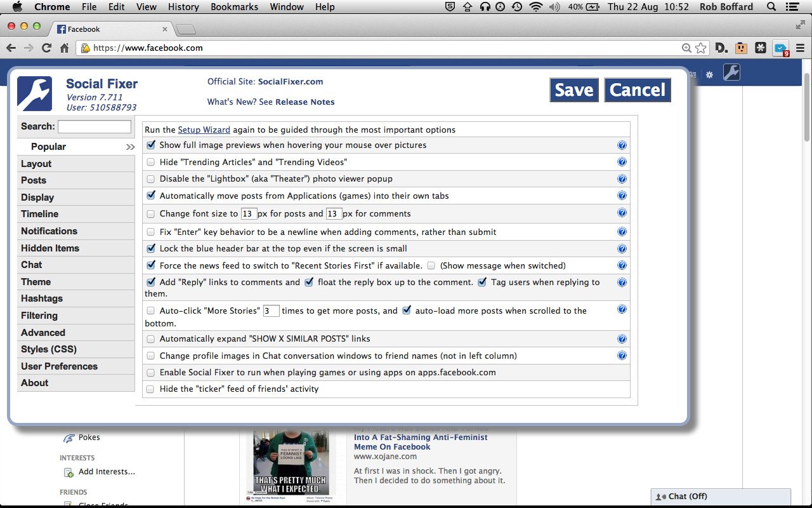Click the posts font size px field
812x508 pixels.
pos(249,214)
